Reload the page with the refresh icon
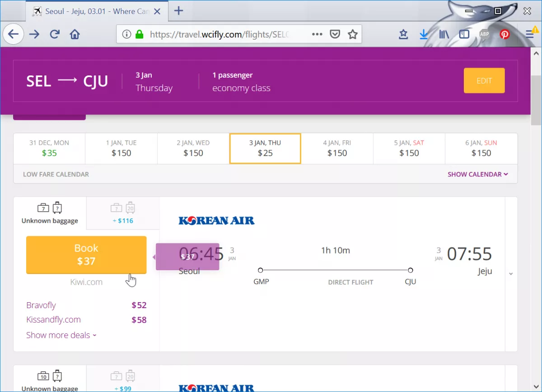Viewport: 542px width, 392px height. click(x=55, y=34)
